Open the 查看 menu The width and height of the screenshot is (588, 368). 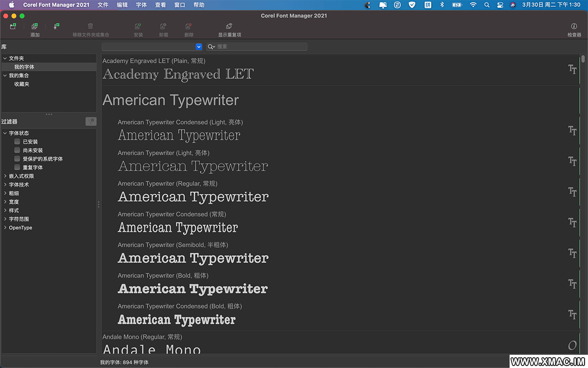click(160, 4)
